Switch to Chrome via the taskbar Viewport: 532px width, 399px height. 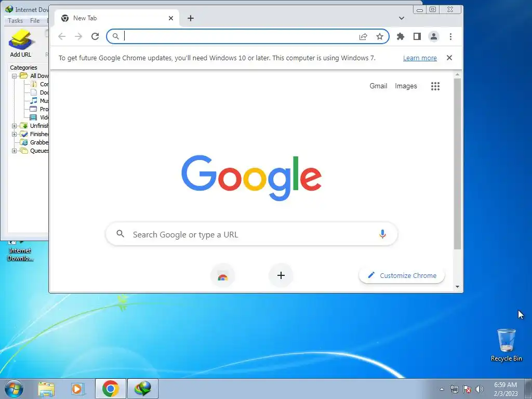tap(111, 389)
